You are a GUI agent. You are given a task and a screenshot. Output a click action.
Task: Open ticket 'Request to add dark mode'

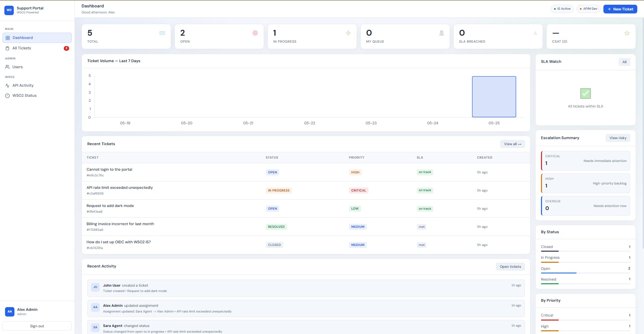tap(110, 206)
